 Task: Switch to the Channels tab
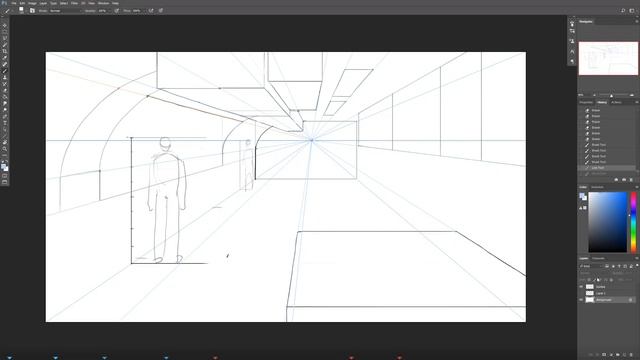[598, 258]
